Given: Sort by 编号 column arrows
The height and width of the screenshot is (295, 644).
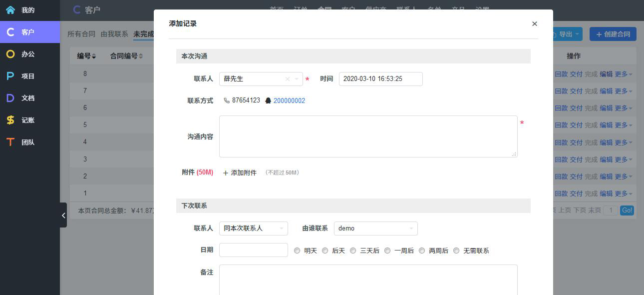Looking at the screenshot, I should coord(94,56).
